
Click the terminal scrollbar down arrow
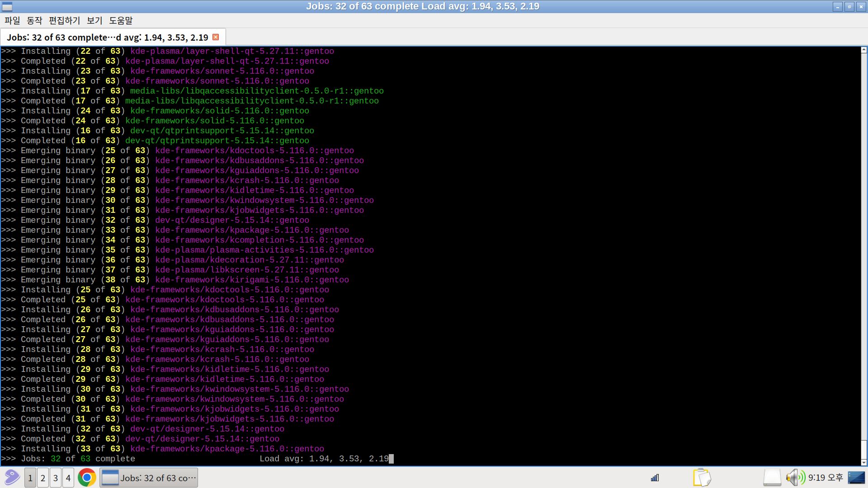click(x=863, y=462)
